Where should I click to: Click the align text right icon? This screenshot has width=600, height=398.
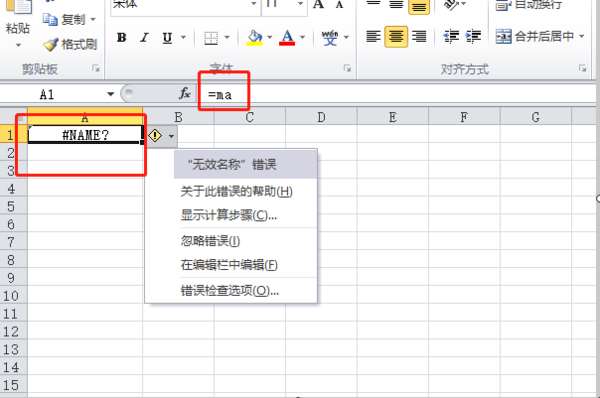pos(419,37)
